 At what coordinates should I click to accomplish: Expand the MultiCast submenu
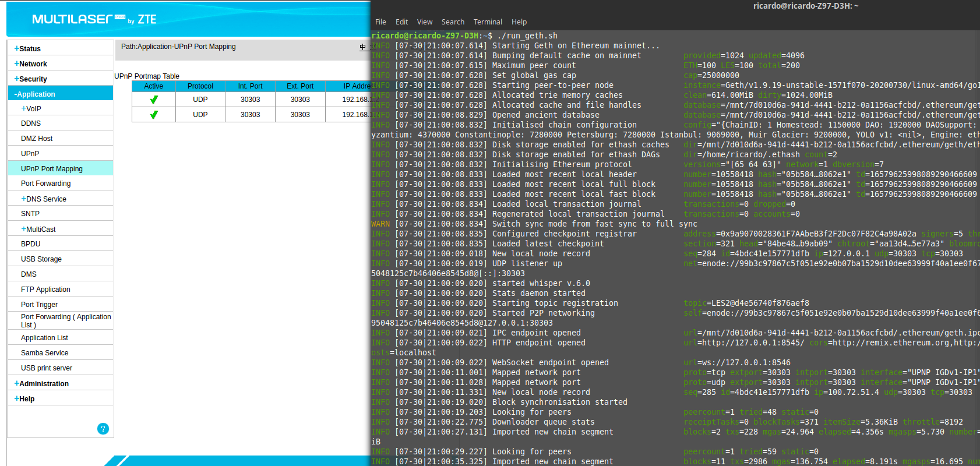(x=38, y=229)
